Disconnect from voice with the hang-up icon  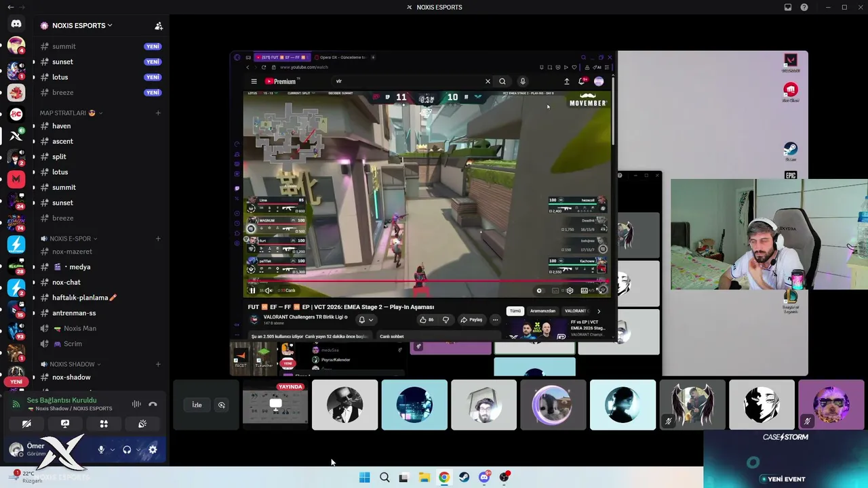pos(153,404)
